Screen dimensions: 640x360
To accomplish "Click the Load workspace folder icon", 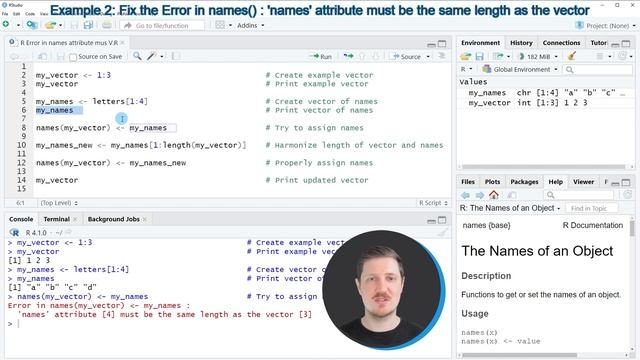I will [465, 56].
